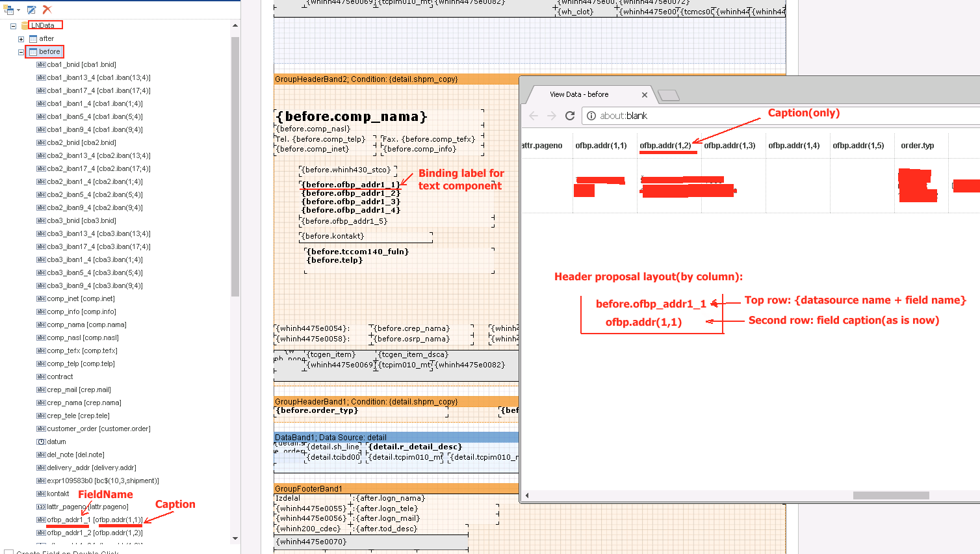Expand the 'after' data source node
This screenshot has width=980, height=554.
(x=21, y=39)
